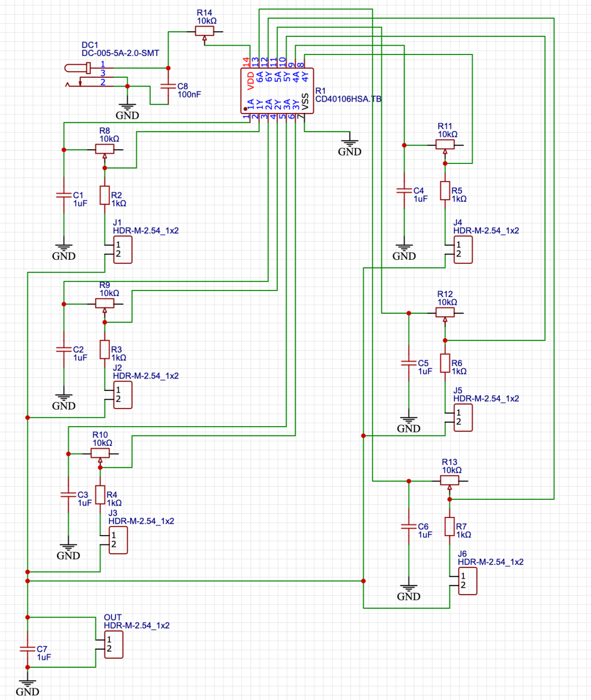The width and height of the screenshot is (591, 700).
Task: Select the J4 header symbol
Action: click(463, 249)
